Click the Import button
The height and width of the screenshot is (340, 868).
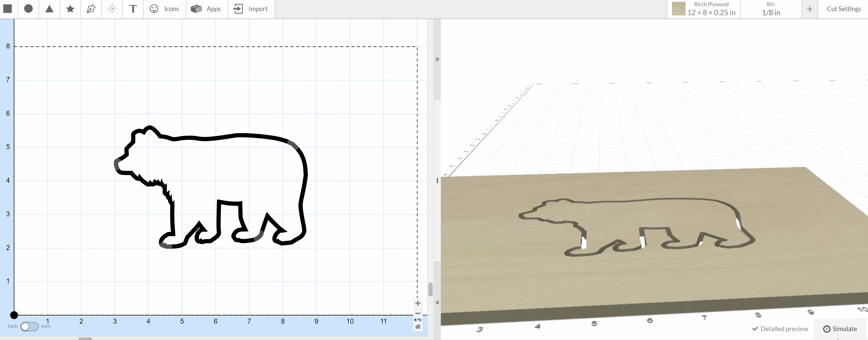[251, 9]
